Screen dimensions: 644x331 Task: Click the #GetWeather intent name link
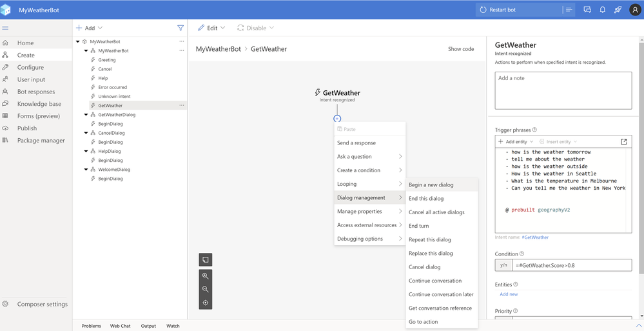[535, 237]
